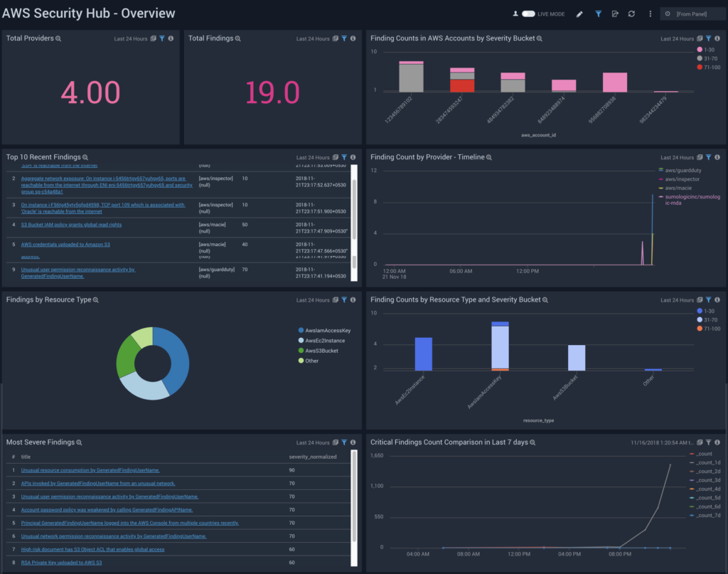Click magnifier icon beside Top 10 Recent Findings
Viewport: 728px width, 574px height.
point(85,157)
